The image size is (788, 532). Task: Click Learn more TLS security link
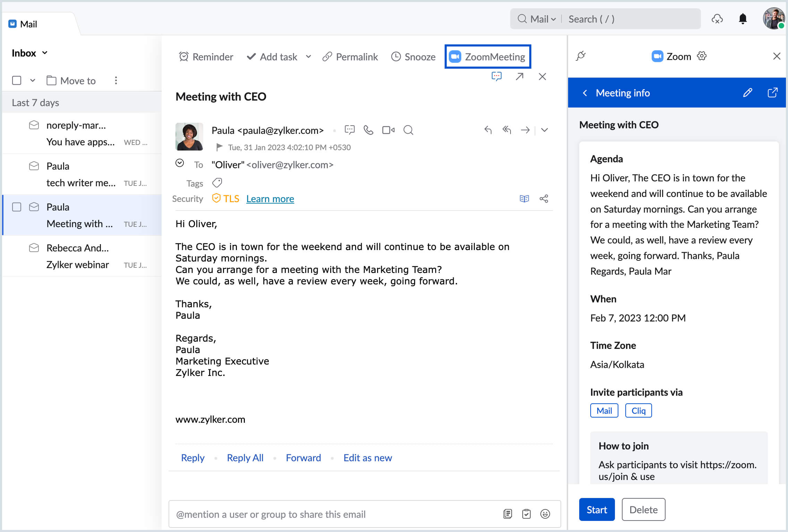[269, 199]
